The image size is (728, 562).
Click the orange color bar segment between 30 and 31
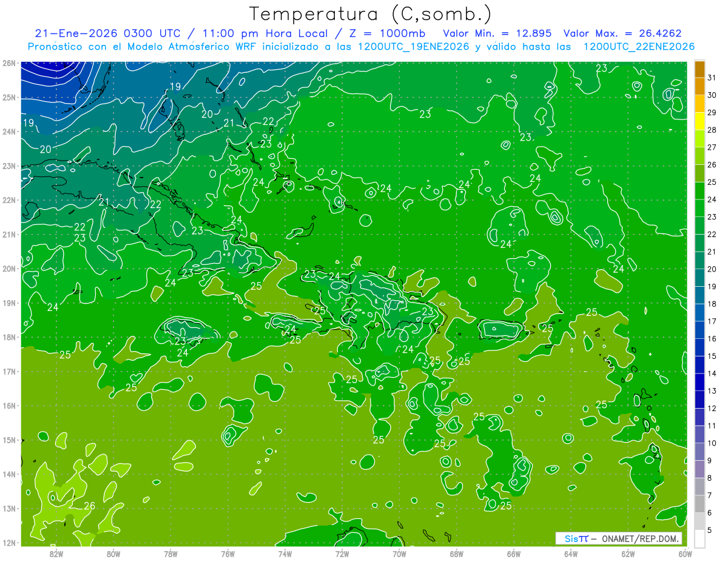point(699,86)
